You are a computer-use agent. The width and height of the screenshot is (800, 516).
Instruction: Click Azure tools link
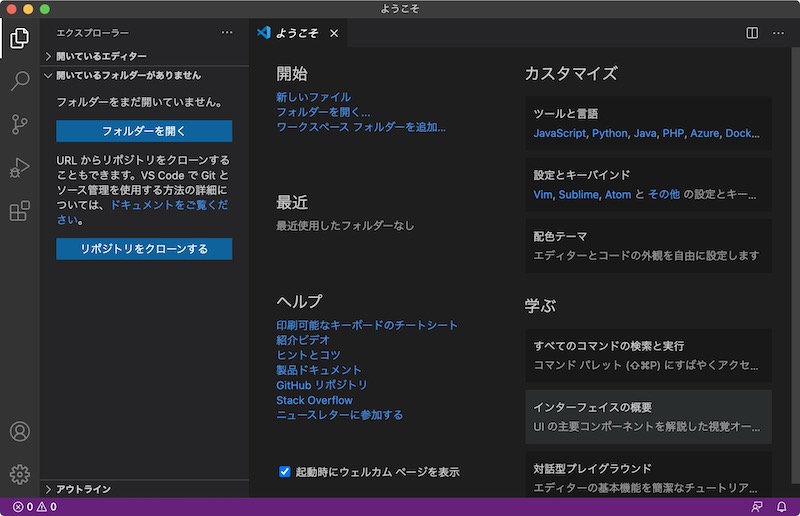(x=705, y=133)
